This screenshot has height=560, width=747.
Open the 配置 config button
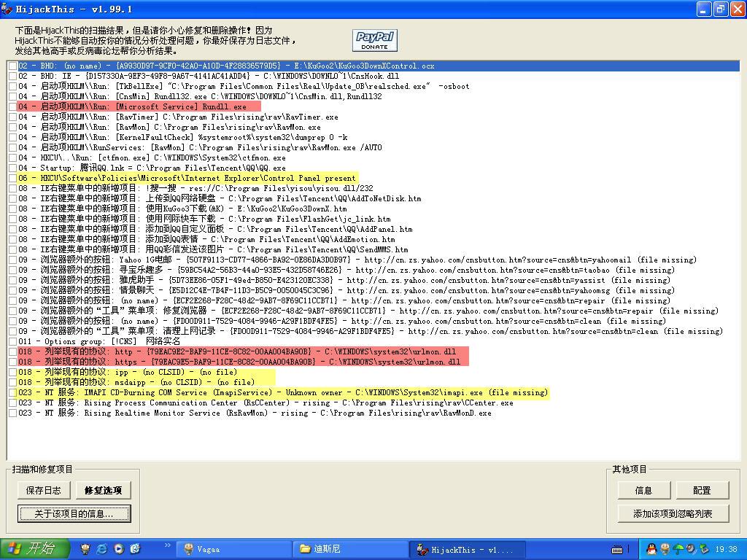703,490
